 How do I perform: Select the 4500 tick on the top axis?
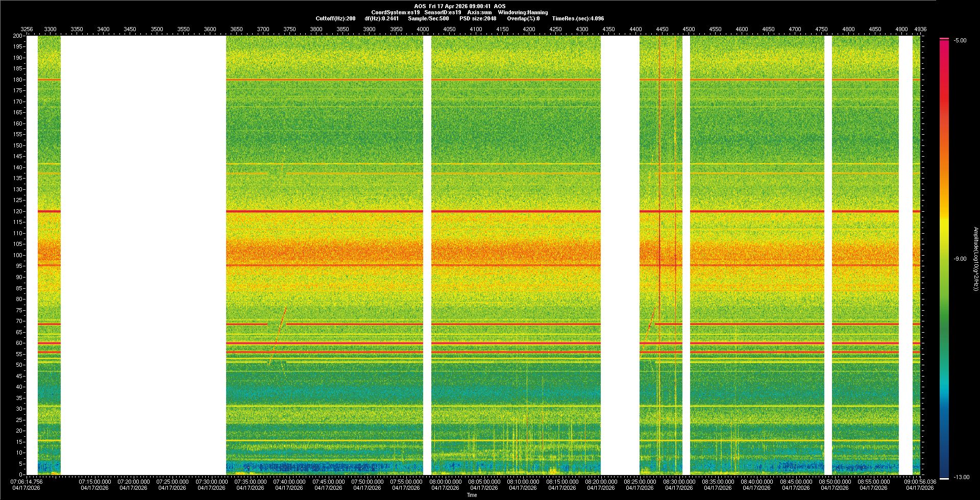coord(689,29)
